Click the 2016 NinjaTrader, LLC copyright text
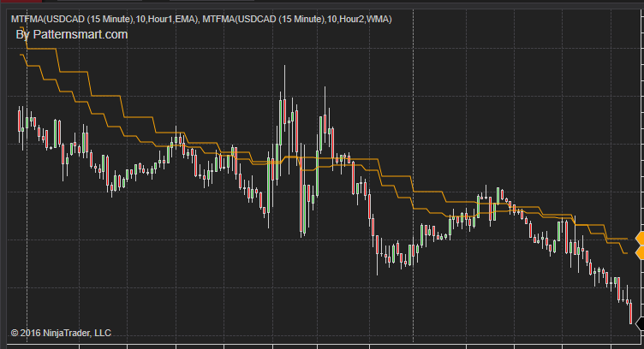This screenshot has height=349, width=644. click(x=61, y=333)
